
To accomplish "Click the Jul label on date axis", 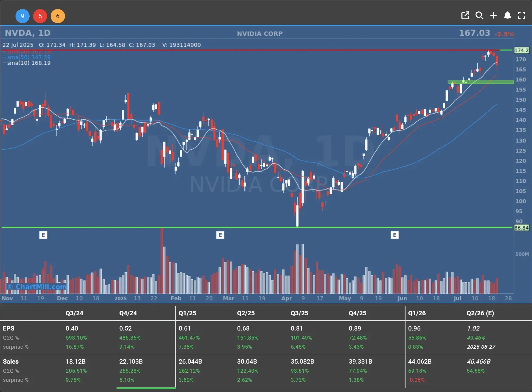I will point(457,298).
